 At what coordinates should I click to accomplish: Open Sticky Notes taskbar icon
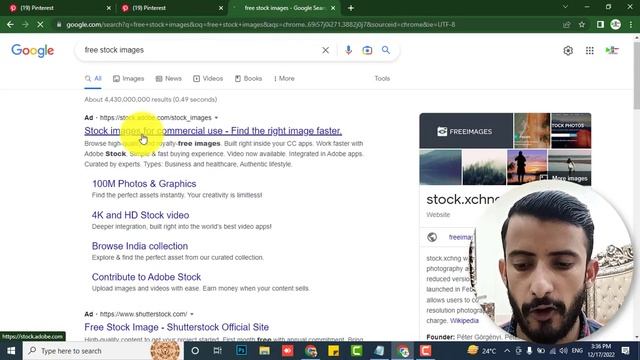pyautogui.click(x=333, y=351)
